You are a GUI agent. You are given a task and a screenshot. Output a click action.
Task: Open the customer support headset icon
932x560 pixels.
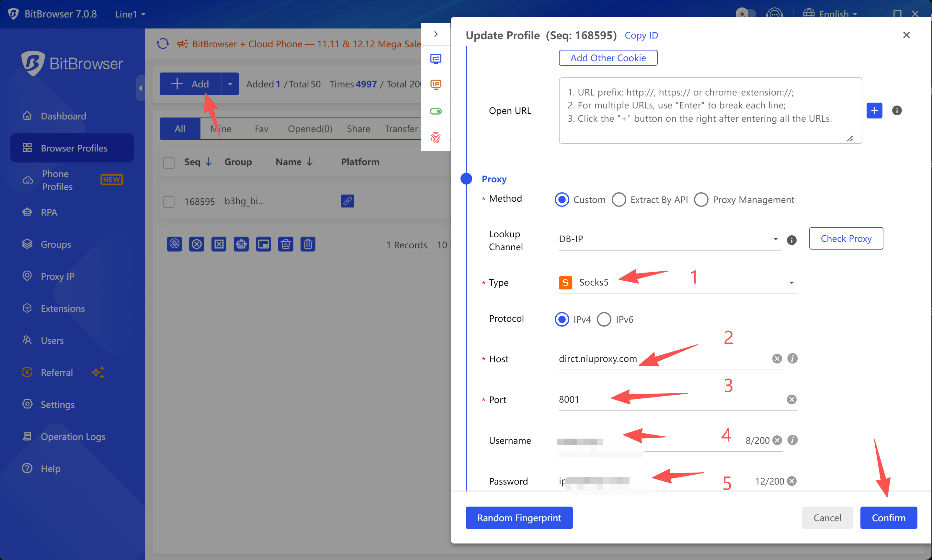click(x=774, y=14)
